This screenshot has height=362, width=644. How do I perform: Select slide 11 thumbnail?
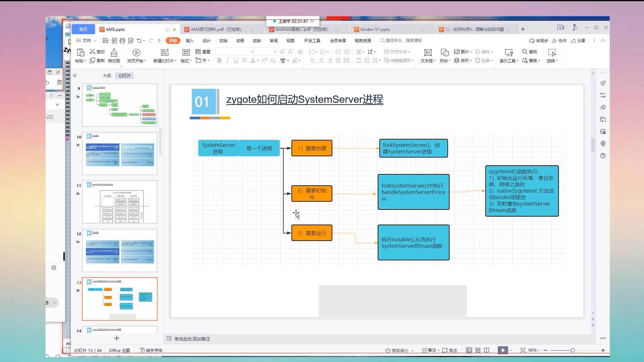120,202
